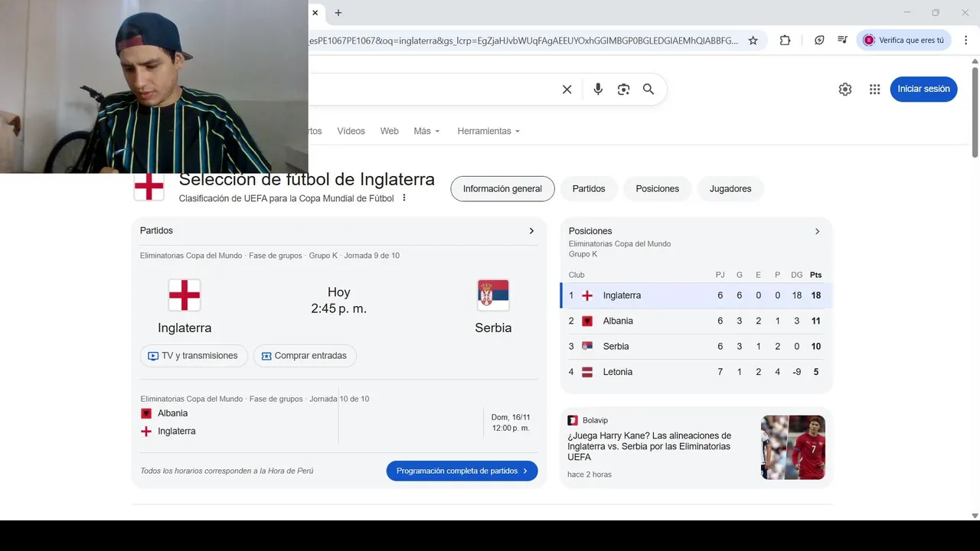Click the address bar URL
The width and height of the screenshot is (980, 551).
coord(524,41)
